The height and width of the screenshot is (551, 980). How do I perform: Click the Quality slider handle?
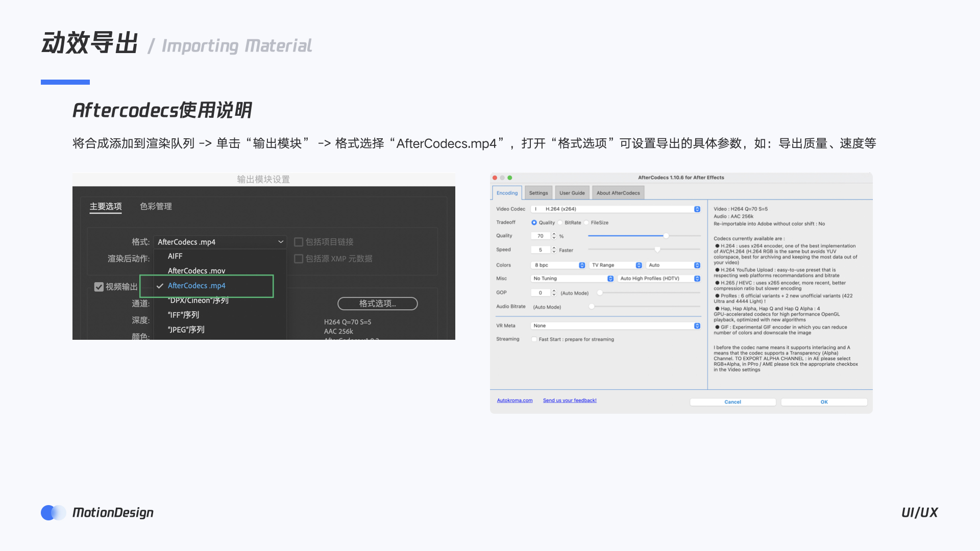coord(666,236)
